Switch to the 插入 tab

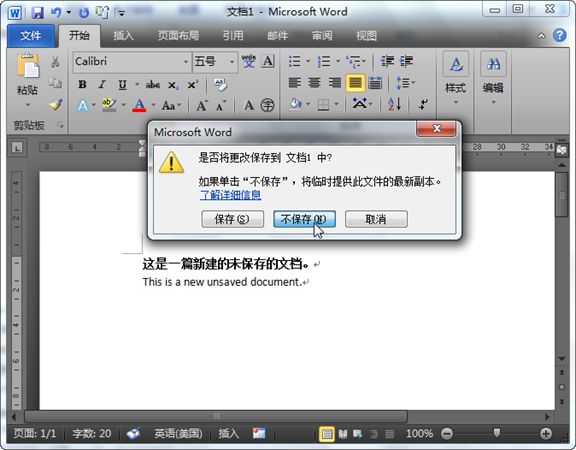[x=123, y=36]
